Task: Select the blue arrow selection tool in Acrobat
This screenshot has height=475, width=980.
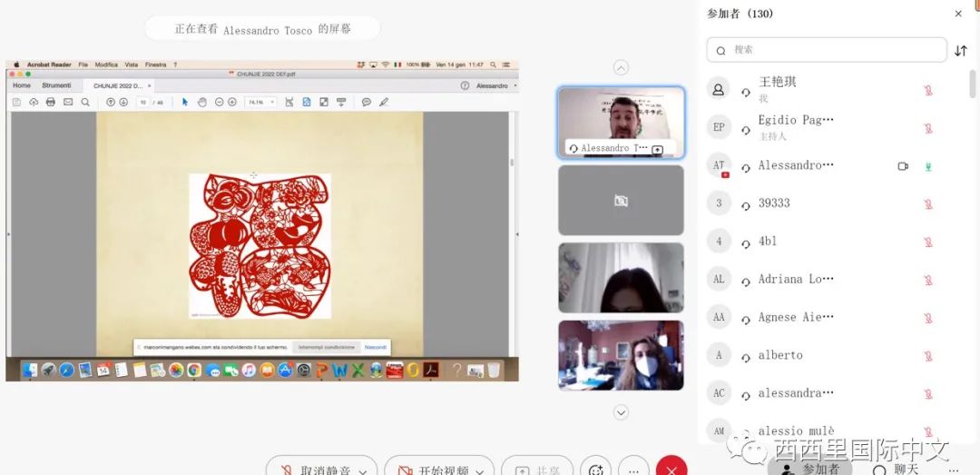Action: 185,102
